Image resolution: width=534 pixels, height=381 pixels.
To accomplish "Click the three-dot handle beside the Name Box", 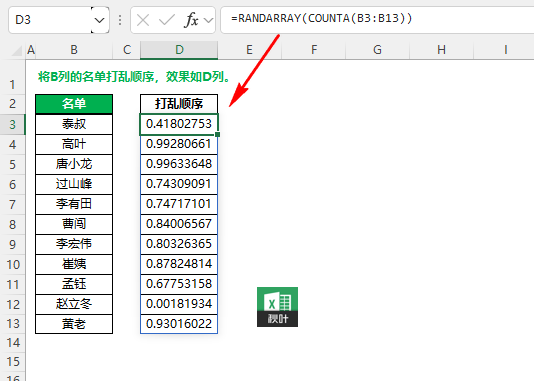I will click(120, 20).
